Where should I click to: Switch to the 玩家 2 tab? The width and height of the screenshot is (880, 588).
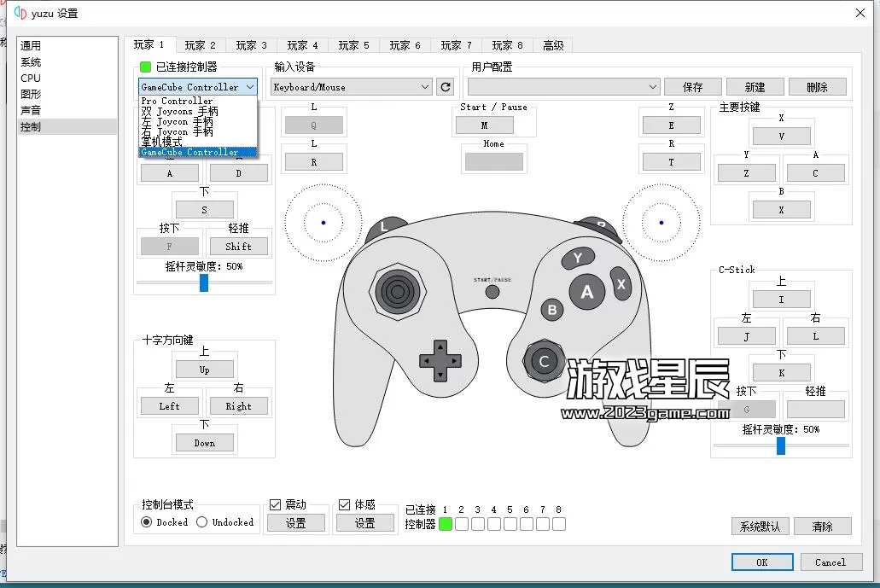click(x=200, y=45)
